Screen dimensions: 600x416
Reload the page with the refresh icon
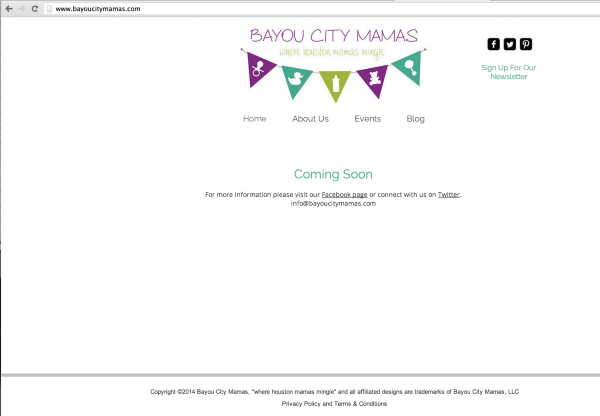pos(35,8)
